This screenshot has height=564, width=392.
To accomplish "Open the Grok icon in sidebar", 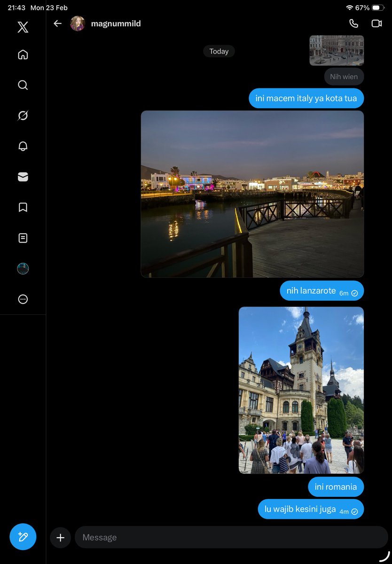I will click(x=23, y=116).
